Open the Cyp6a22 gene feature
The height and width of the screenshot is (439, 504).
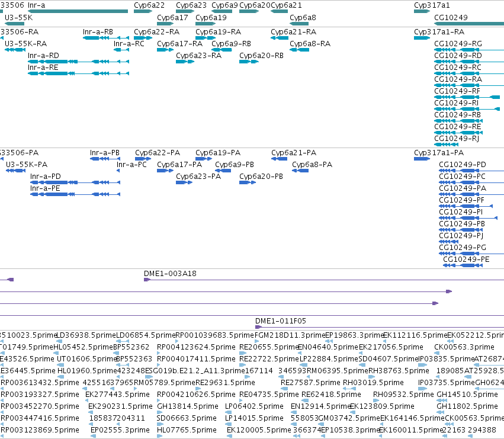[143, 11]
